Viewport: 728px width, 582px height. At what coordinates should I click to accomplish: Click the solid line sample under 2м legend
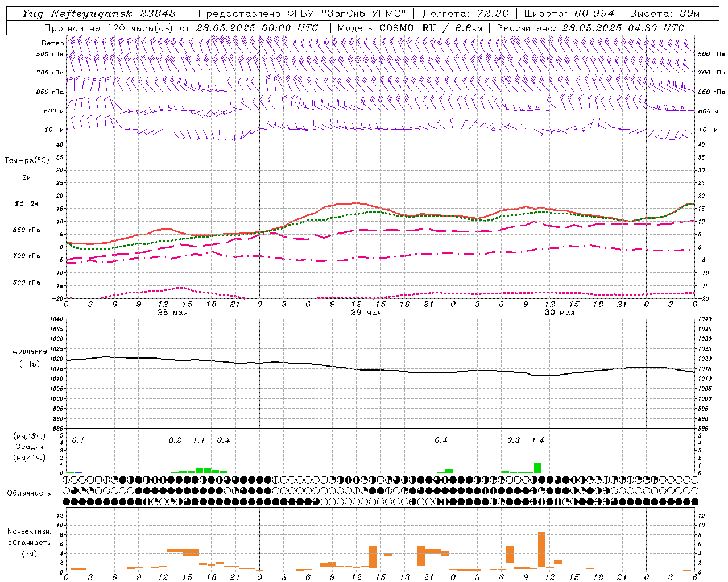click(26, 184)
